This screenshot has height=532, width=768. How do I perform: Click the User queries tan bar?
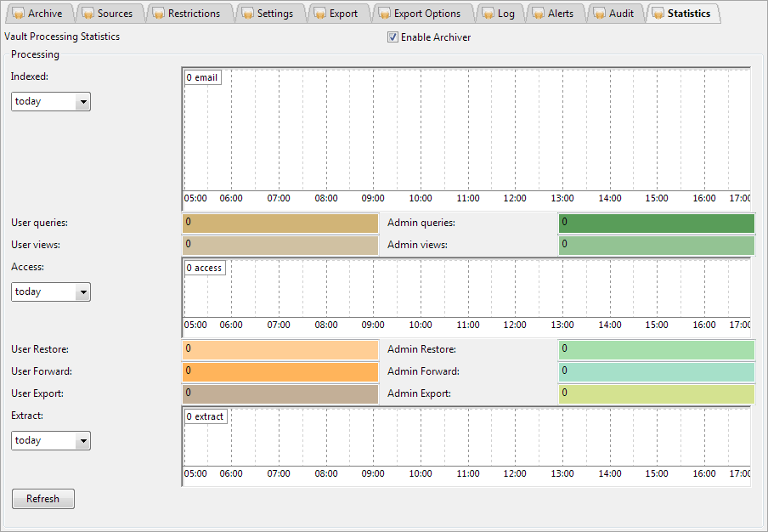coord(280,223)
